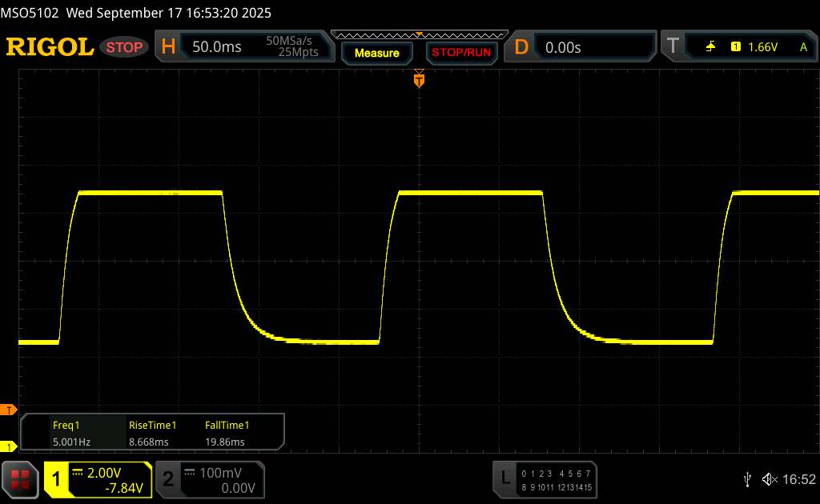The height and width of the screenshot is (504, 820).
Task: Click the muted speaker sound icon
Action: coord(769,478)
